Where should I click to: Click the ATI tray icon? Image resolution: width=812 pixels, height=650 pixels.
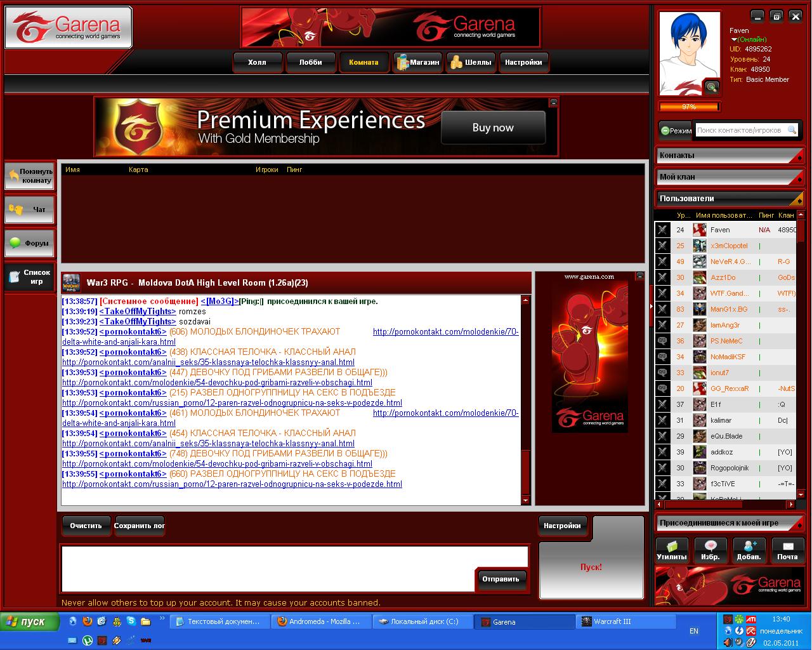(x=750, y=619)
